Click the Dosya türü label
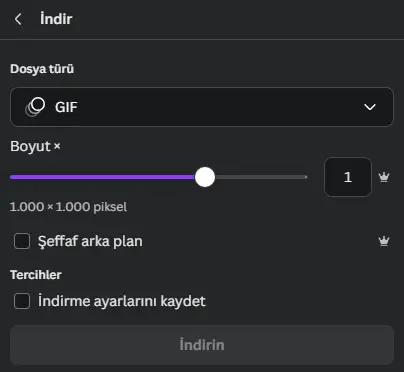Viewport: 404px width, 372px height. pos(42,69)
